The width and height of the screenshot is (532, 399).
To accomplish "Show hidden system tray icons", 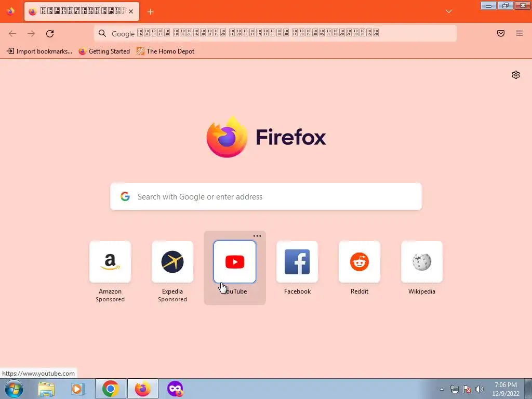I will pos(442,389).
